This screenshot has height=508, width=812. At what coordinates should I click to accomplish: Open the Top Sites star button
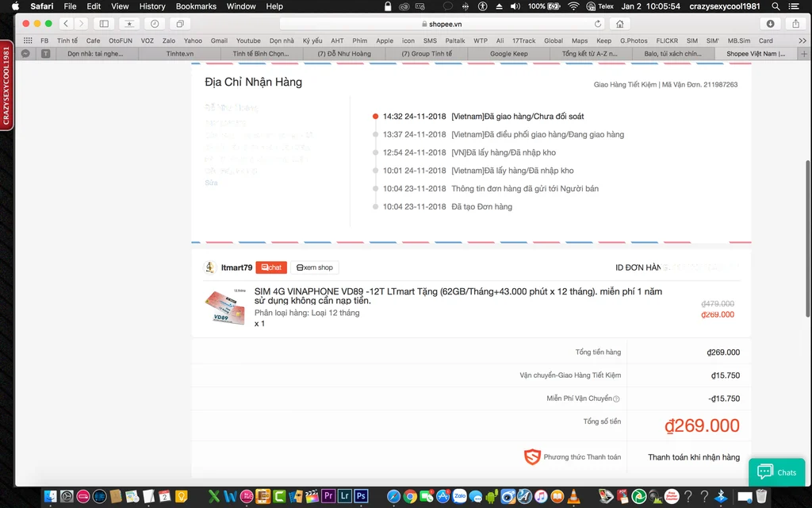(129, 24)
